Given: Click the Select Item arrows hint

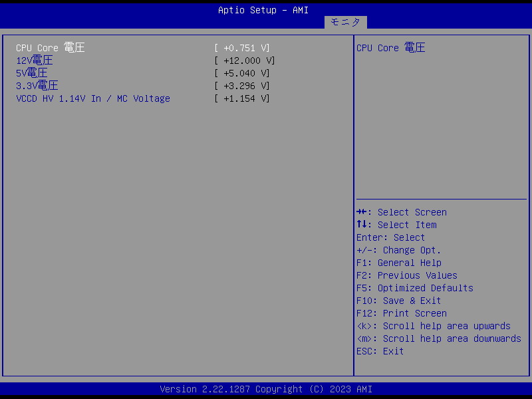Looking at the screenshot, I should [396, 225].
